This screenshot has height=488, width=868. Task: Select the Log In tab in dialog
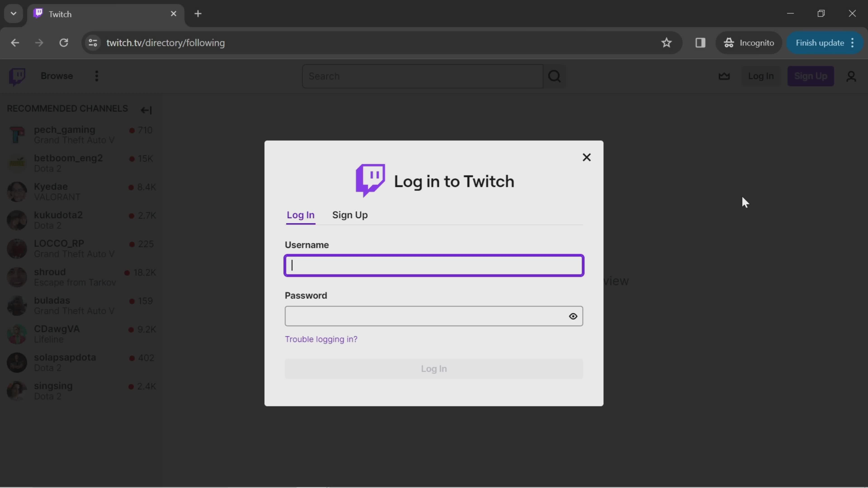coord(300,214)
